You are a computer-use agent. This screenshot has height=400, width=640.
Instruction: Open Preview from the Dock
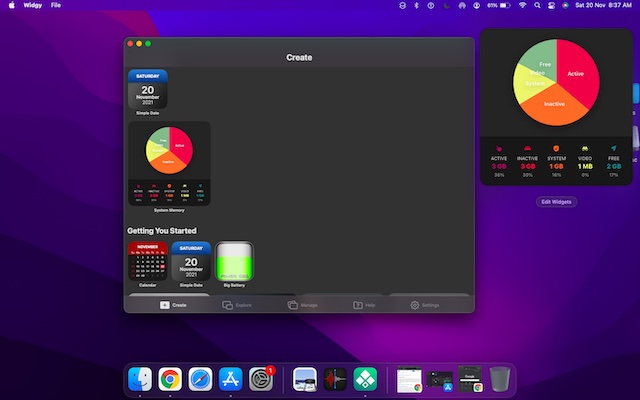(304, 379)
